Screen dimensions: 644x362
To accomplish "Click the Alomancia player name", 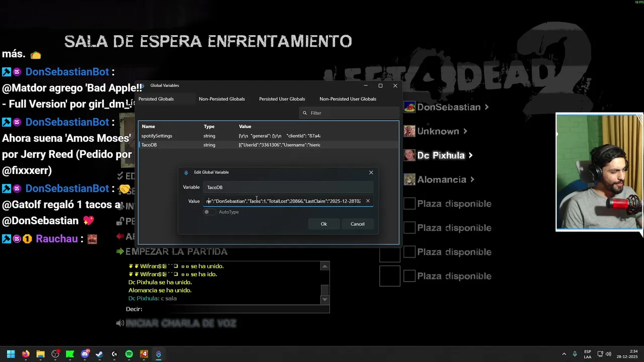I will 442,179.
